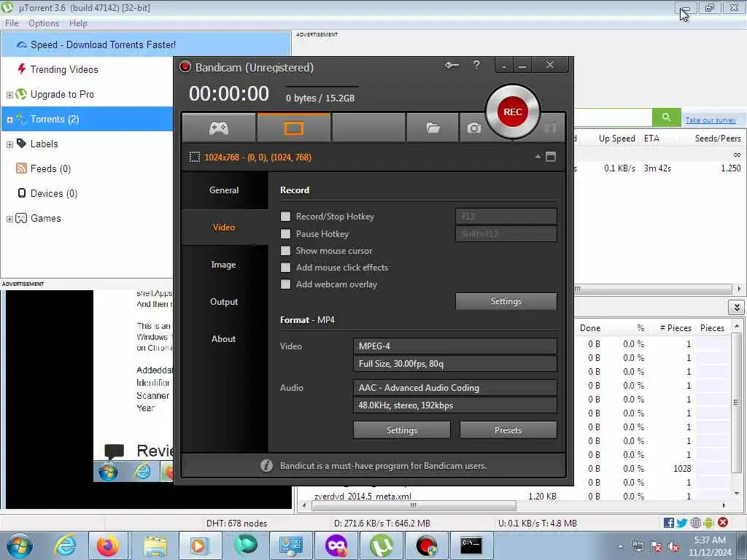The height and width of the screenshot is (560, 747).
Task: Click the volume tray icon
Action: coord(673,547)
